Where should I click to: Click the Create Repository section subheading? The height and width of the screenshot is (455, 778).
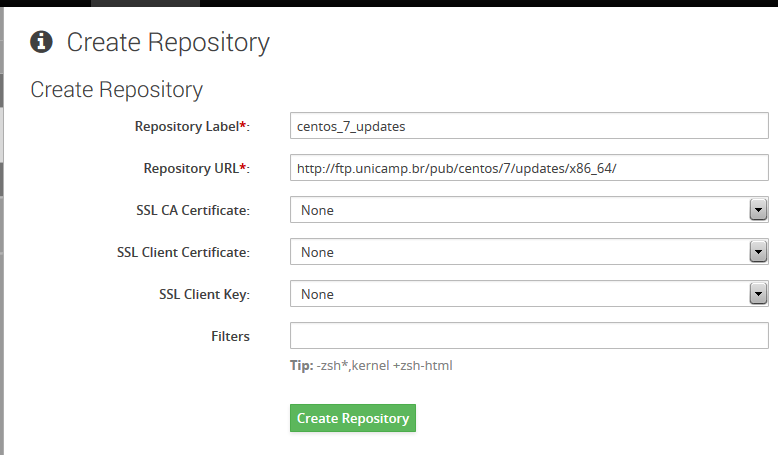[117, 90]
